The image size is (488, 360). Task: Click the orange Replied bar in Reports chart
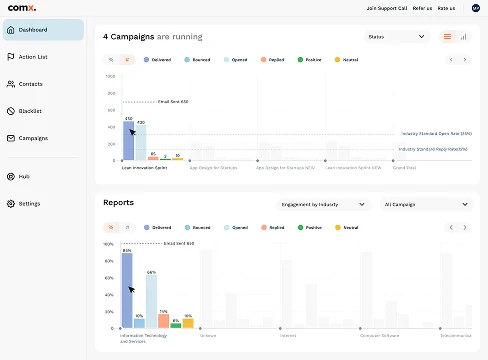pos(163,321)
